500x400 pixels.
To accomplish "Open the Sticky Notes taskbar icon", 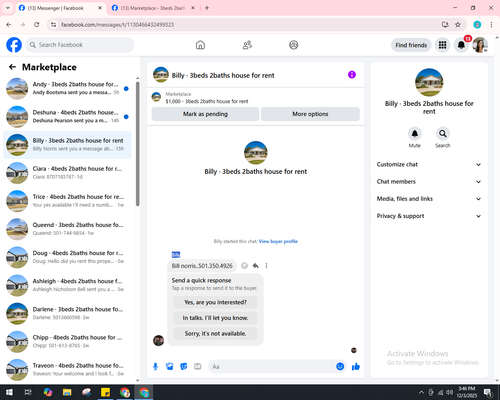I will point(105,392).
